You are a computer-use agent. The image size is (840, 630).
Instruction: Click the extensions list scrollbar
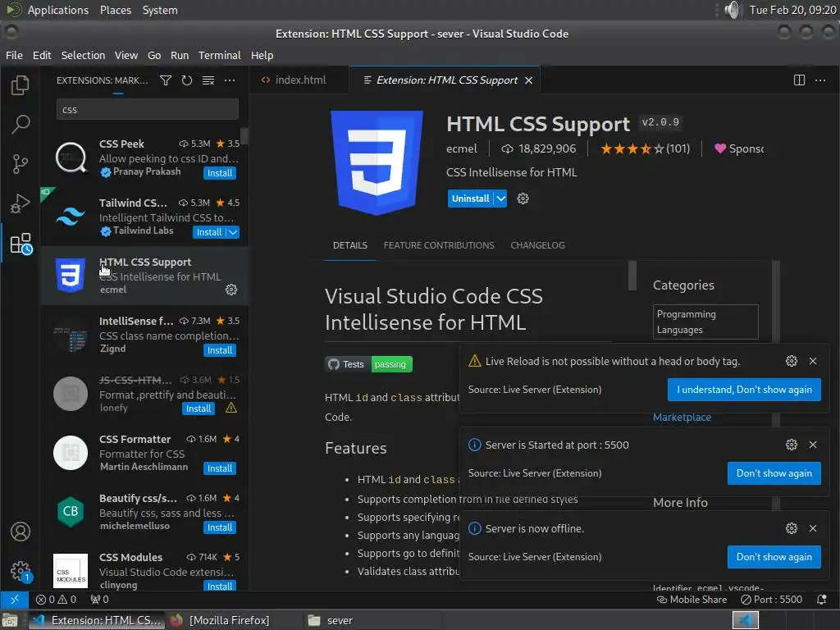(244, 136)
